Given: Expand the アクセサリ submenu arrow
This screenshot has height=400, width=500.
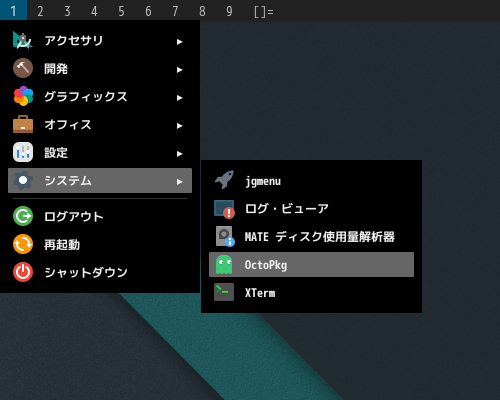Looking at the screenshot, I should [180, 42].
